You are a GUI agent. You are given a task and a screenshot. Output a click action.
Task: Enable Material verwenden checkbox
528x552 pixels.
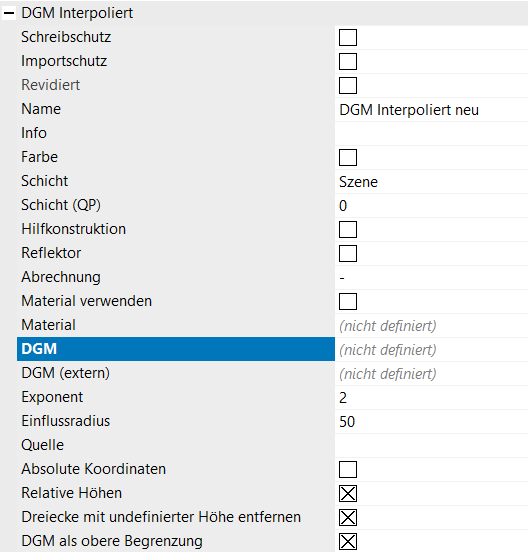(x=348, y=301)
